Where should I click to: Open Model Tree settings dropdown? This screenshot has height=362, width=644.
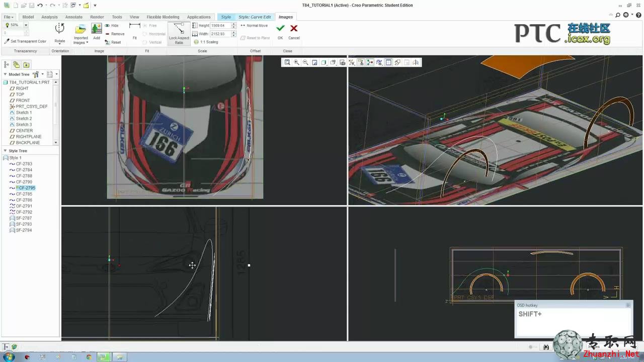(37, 74)
